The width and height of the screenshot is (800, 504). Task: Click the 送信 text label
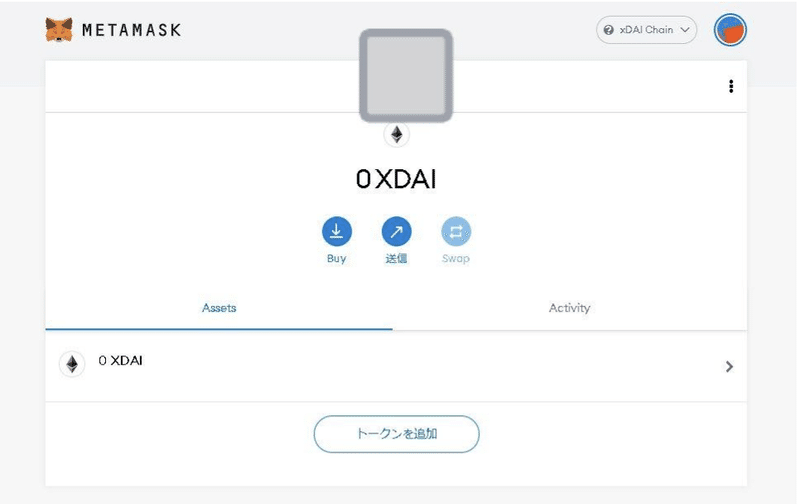(x=397, y=259)
